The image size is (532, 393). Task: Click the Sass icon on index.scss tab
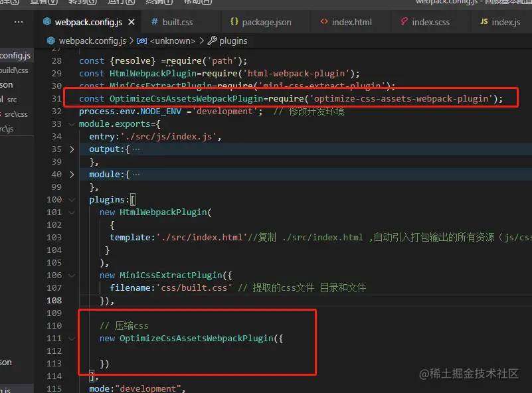pos(404,22)
